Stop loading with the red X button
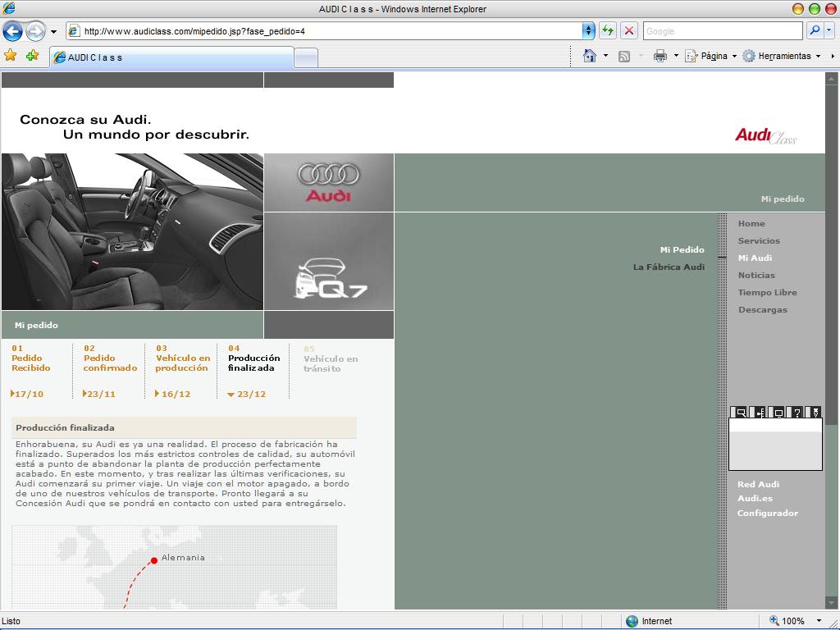 629,31
